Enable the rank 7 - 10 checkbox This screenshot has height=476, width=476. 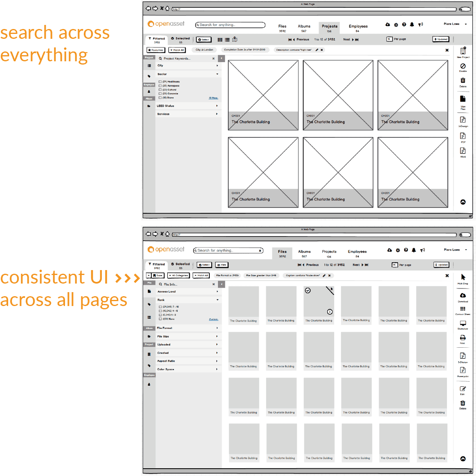160,307
